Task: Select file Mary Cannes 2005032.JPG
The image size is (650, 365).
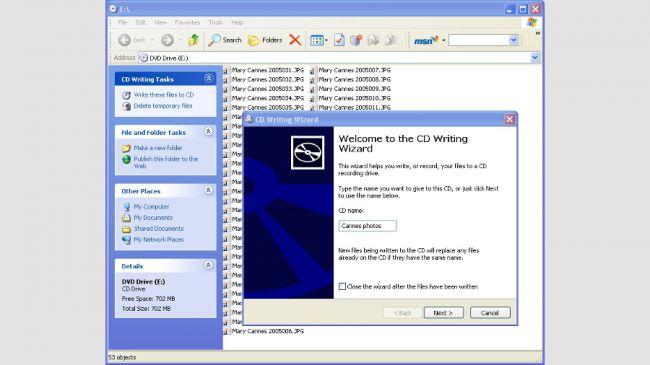Action: point(267,80)
